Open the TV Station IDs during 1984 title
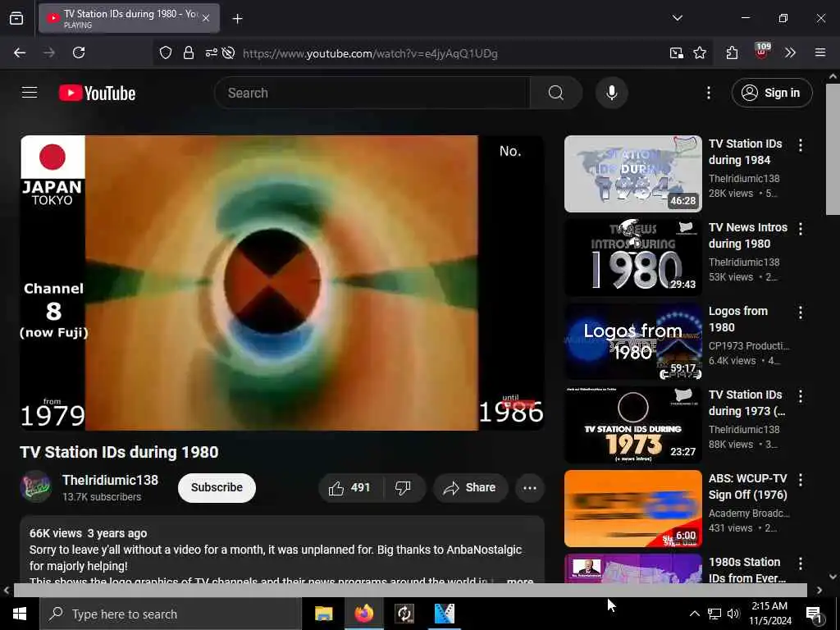840x630 pixels. pos(745,152)
